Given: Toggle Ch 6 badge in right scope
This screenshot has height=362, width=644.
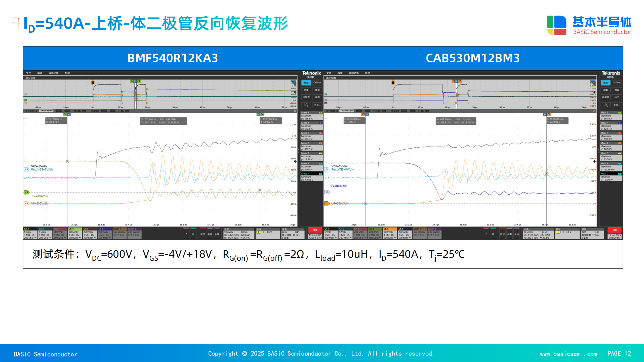Looking at the screenshot, I should (405, 234).
